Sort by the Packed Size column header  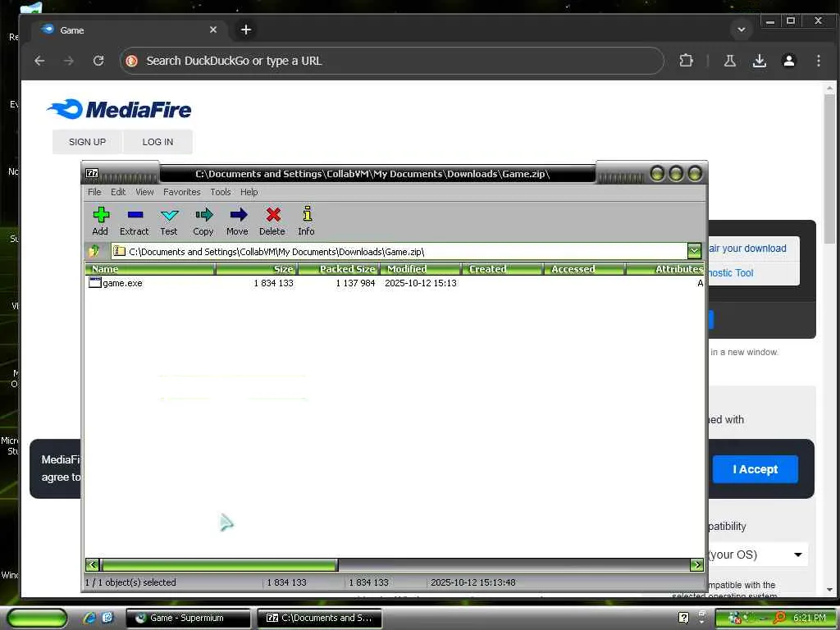pyautogui.click(x=339, y=268)
